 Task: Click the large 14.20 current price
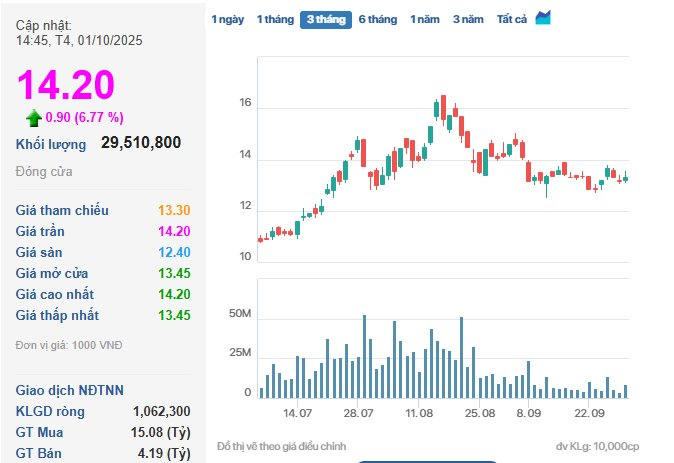point(65,86)
